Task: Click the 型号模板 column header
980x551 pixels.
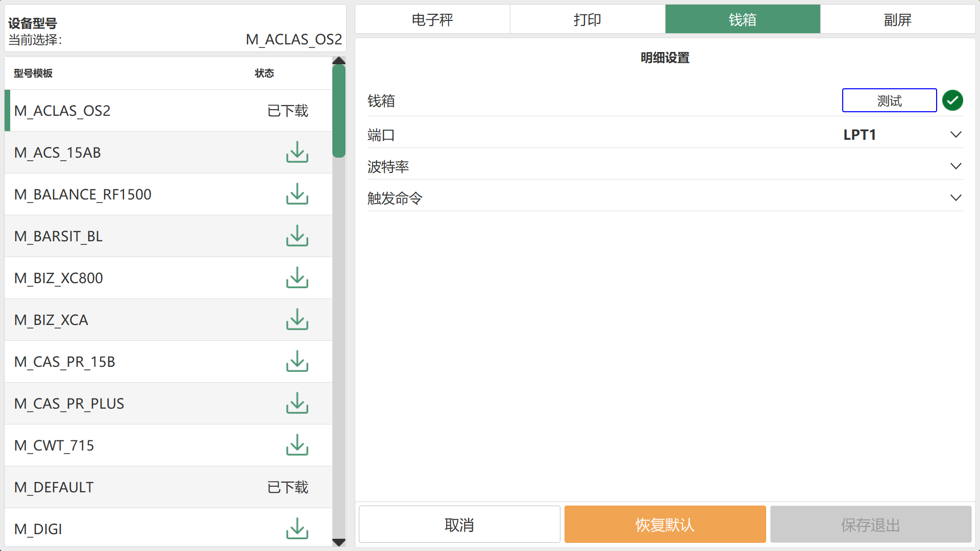Action: (33, 73)
